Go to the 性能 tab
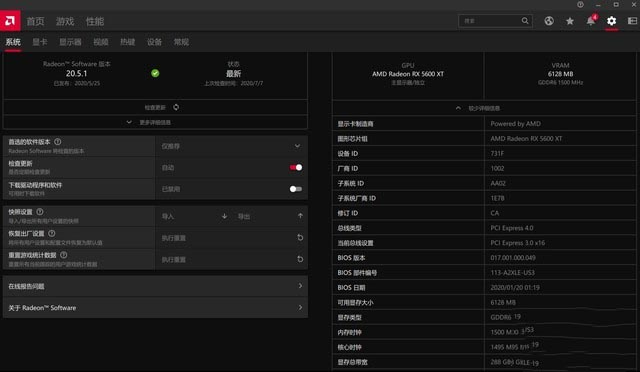 point(95,21)
